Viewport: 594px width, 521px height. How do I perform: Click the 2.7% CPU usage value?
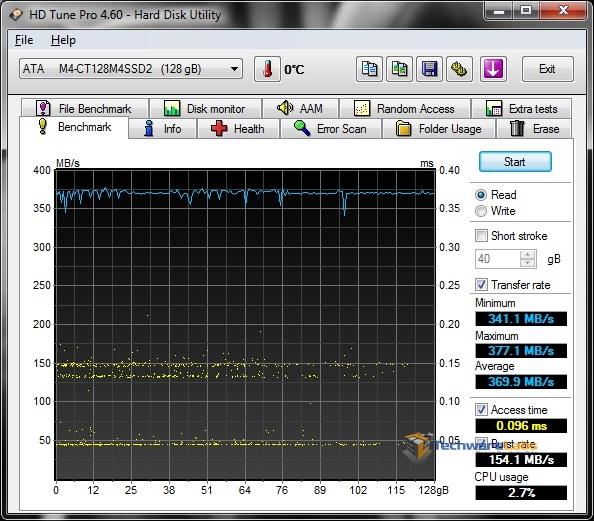pos(521,493)
